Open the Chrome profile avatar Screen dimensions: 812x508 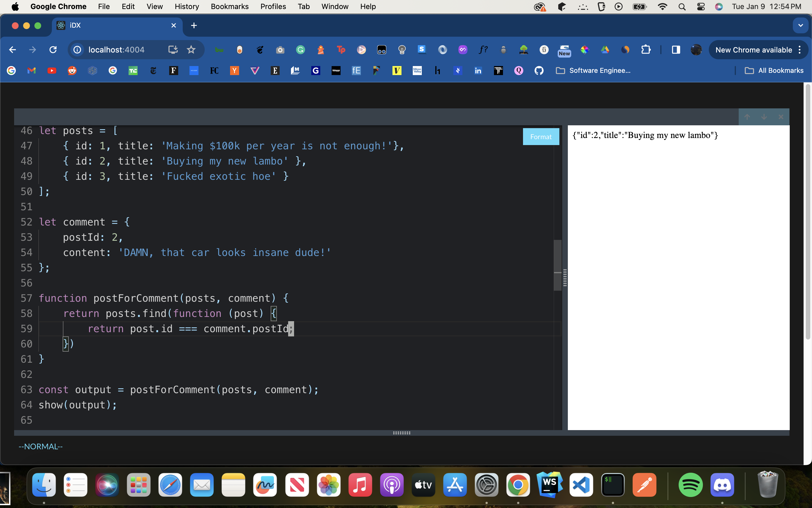pos(696,50)
